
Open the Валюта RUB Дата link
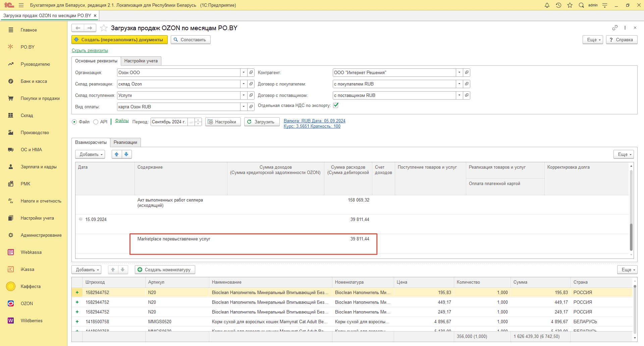tap(315, 121)
